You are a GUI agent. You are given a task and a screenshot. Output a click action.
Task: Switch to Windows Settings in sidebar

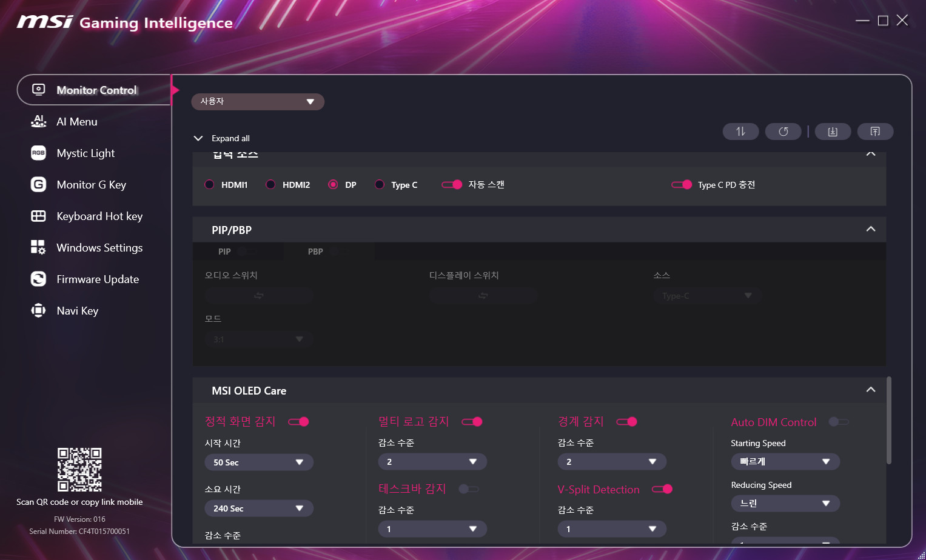coord(99,248)
